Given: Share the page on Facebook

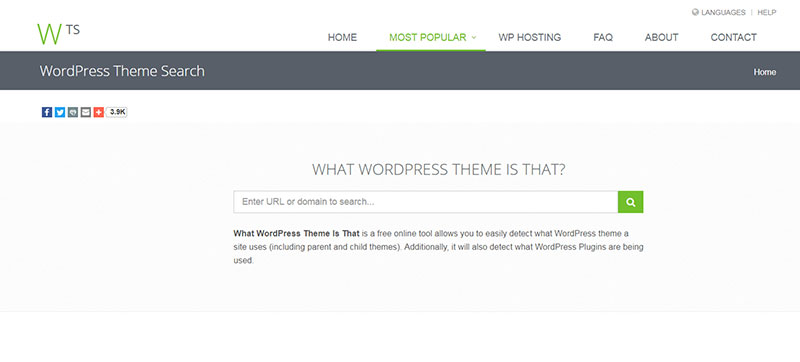Looking at the screenshot, I should [x=47, y=112].
